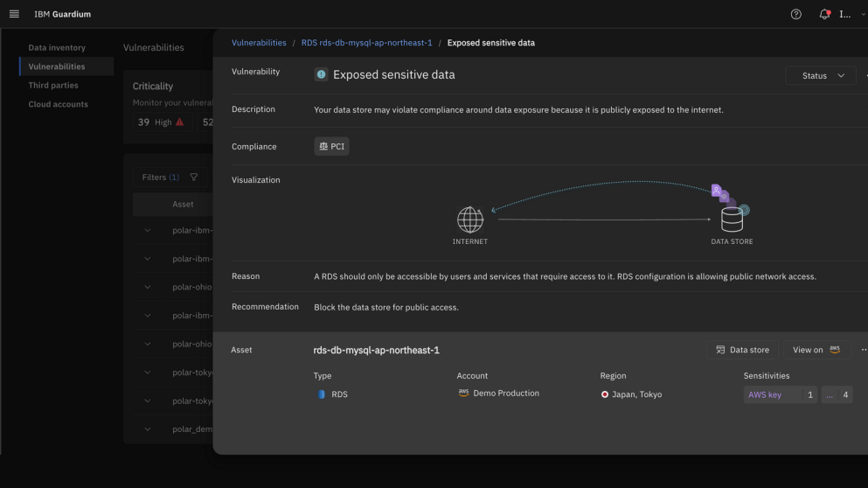Expand the first polar-ohio row

pos(147,288)
